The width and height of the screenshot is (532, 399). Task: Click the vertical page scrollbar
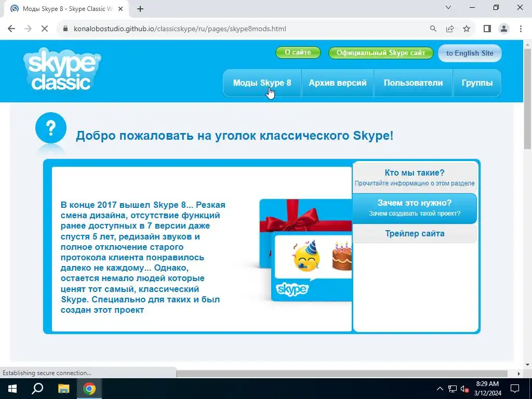pos(528,98)
